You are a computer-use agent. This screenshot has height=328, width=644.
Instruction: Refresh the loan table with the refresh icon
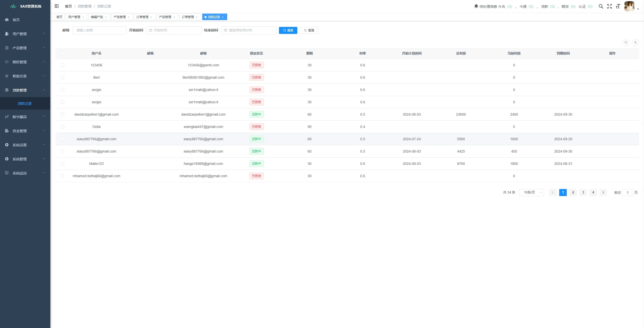click(x=635, y=42)
